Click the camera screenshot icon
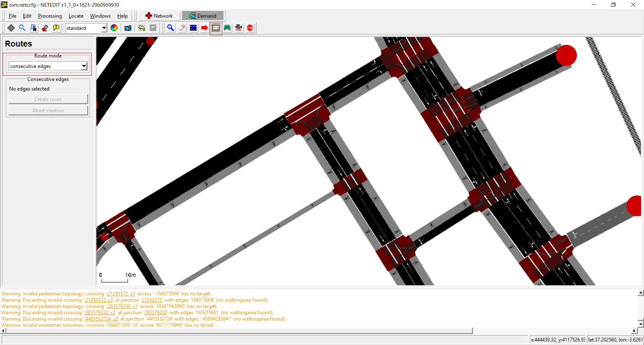The width and height of the screenshot is (644, 345). (128, 28)
